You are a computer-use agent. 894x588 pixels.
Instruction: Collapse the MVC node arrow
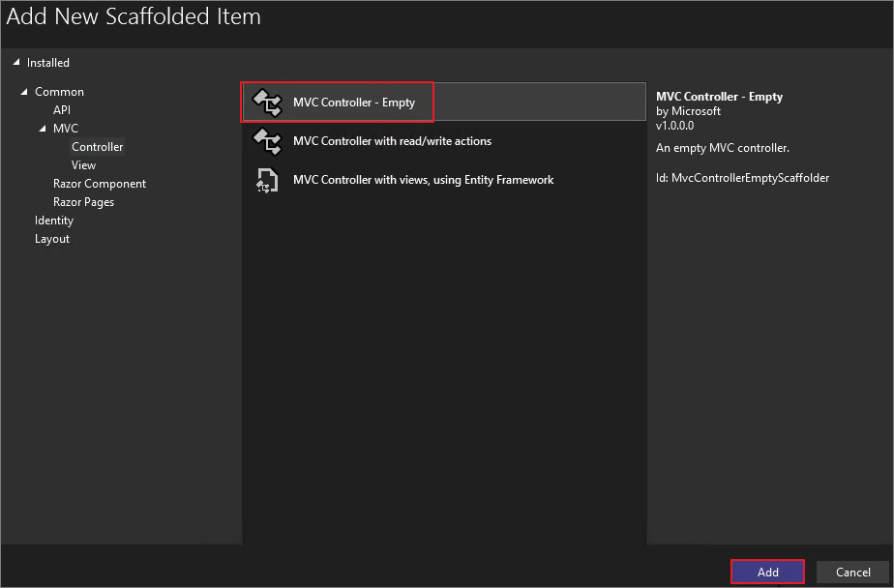(43, 129)
